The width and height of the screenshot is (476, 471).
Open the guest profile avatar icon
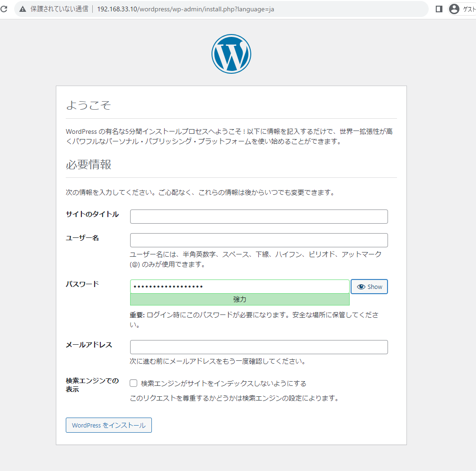click(454, 9)
